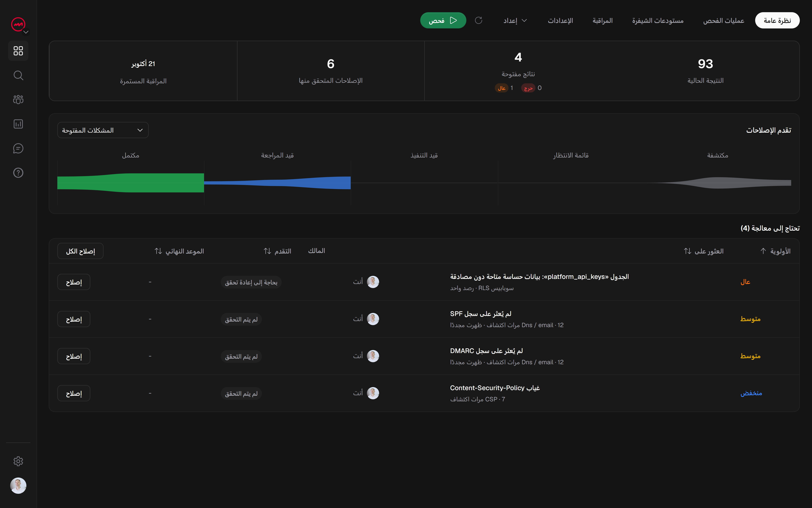Image resolution: width=812 pixels, height=508 pixels.
Task: Click the owner avatar in the platform_api_keys row
Action: pos(373,282)
